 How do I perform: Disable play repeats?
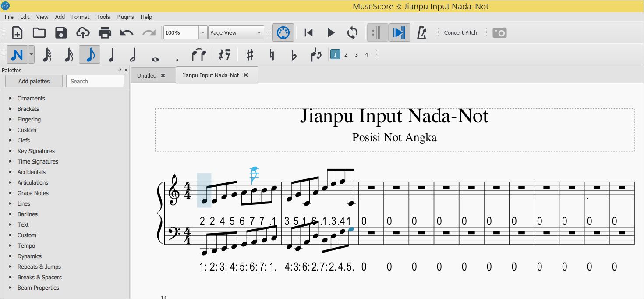click(x=377, y=32)
